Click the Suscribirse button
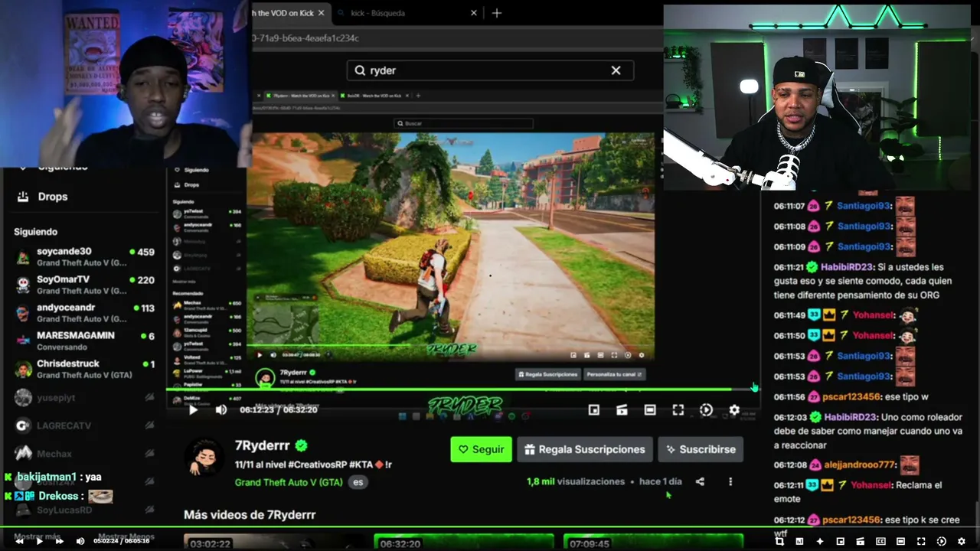Screen dimensions: 980x551 701,449
